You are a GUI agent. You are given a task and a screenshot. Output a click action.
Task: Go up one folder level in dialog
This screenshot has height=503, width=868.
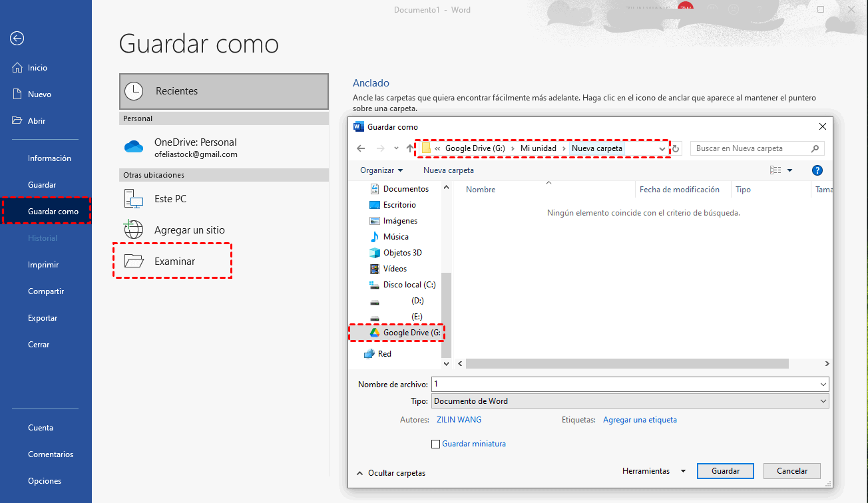pyautogui.click(x=410, y=148)
